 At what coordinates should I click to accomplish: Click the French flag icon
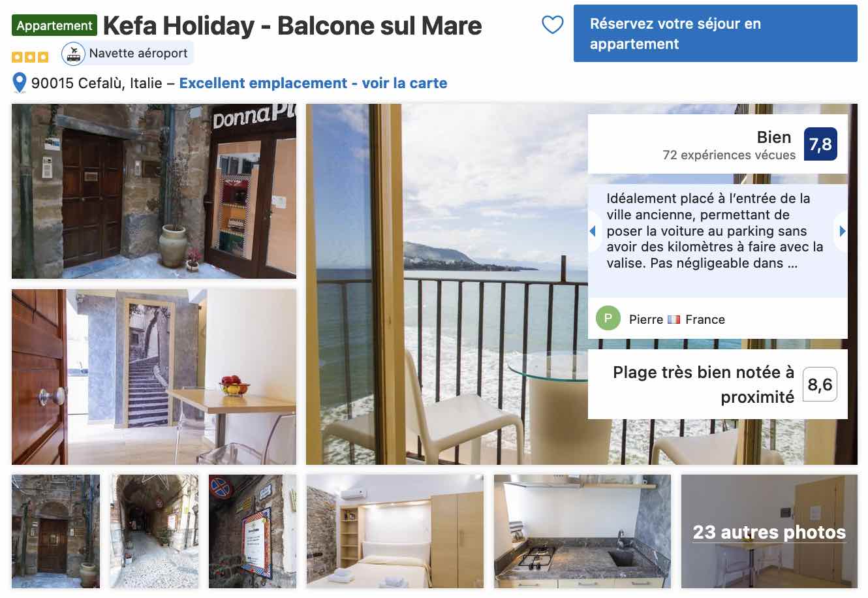(x=674, y=319)
